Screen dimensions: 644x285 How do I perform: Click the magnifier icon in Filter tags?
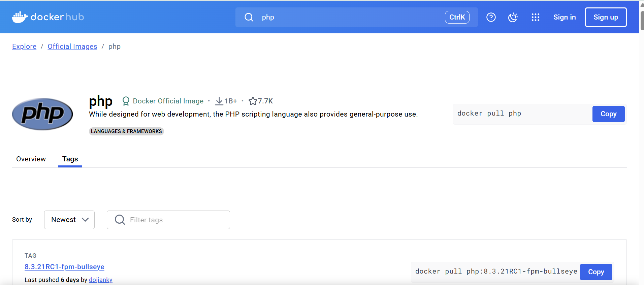120,220
